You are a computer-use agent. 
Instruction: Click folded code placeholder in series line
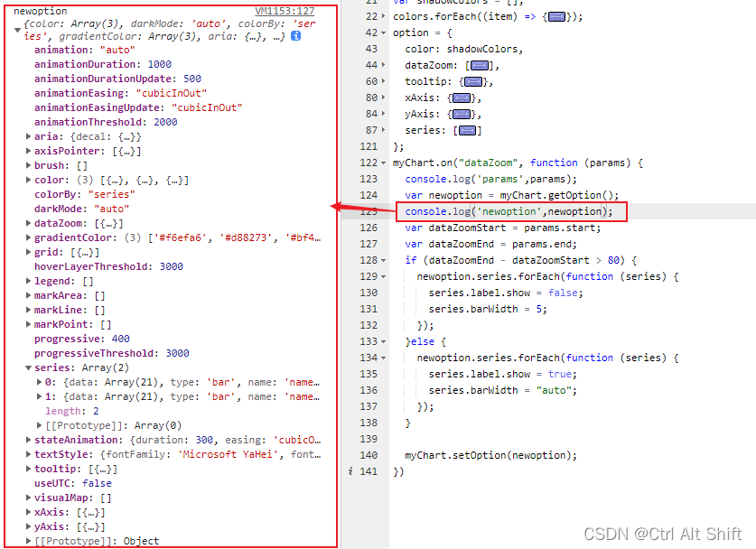(x=467, y=131)
